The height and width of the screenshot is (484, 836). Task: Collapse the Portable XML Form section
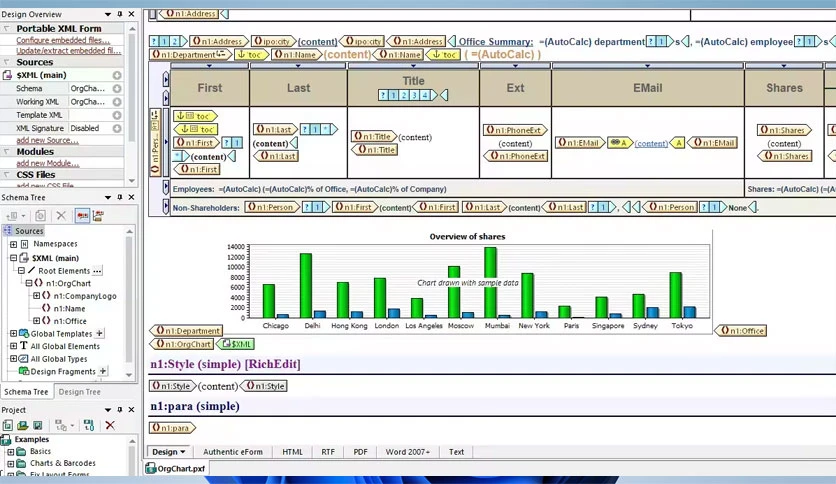(6, 29)
